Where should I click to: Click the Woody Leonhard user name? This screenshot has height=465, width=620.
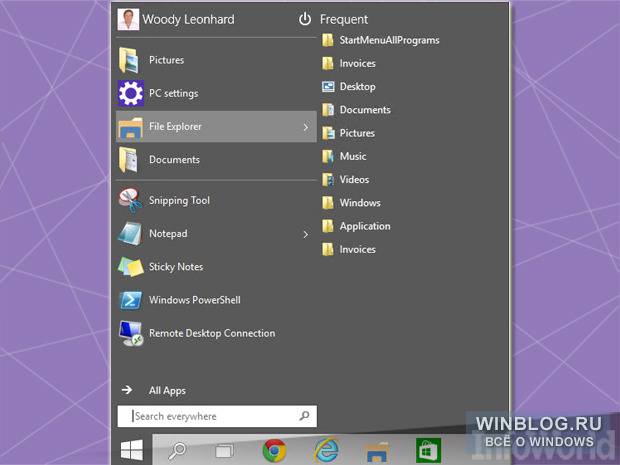point(188,19)
